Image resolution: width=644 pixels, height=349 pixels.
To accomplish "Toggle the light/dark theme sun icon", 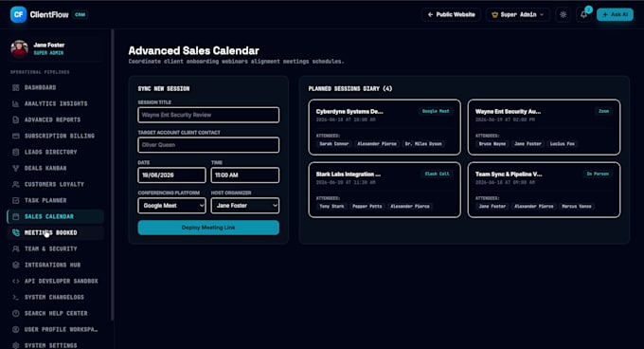I will [563, 15].
